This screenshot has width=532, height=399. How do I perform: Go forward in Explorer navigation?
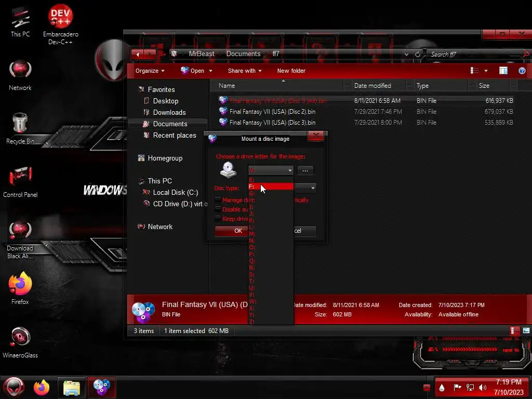150,54
